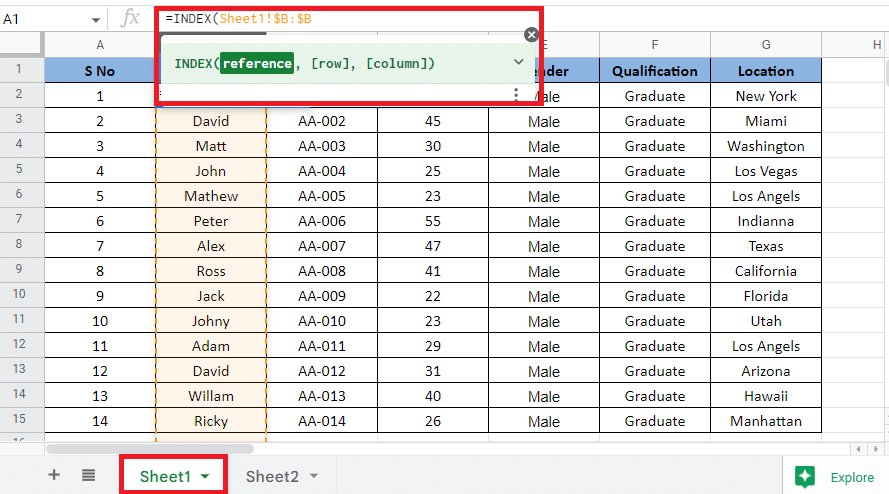Screen dimensions: 889x494
Task: Open the Name box dropdown arrow
Action: coord(96,19)
